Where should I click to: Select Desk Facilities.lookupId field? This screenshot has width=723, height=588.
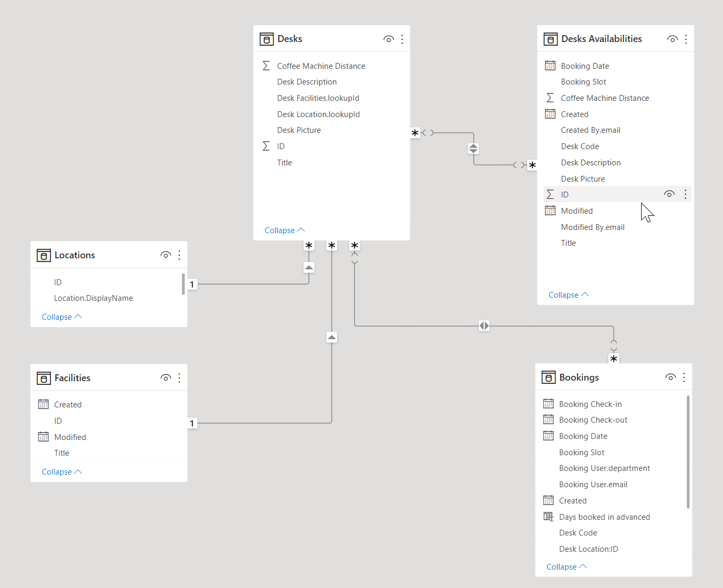(x=318, y=98)
